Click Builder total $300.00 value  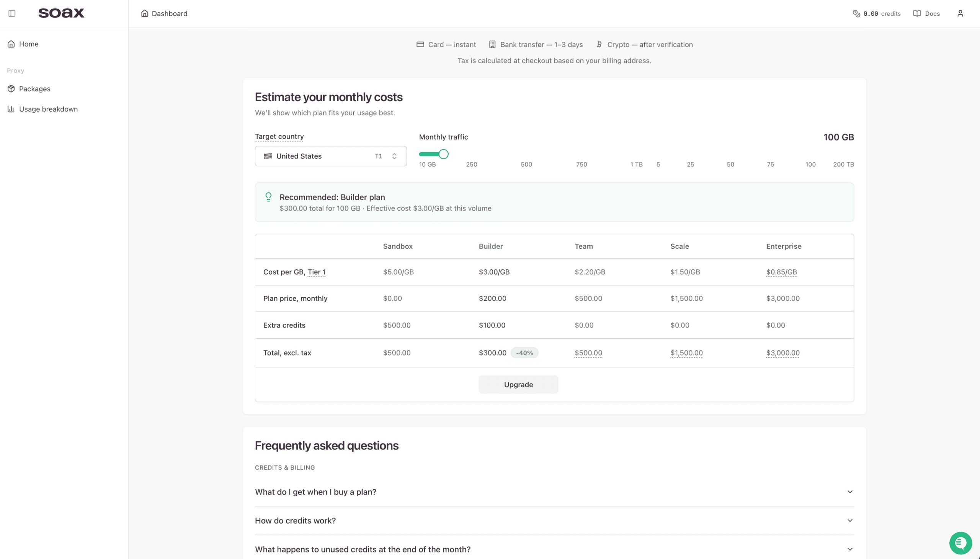tap(493, 353)
